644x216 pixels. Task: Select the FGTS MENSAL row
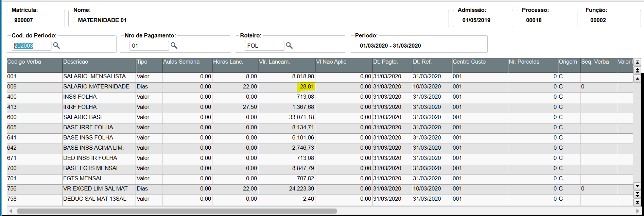pyautogui.click(x=320, y=179)
